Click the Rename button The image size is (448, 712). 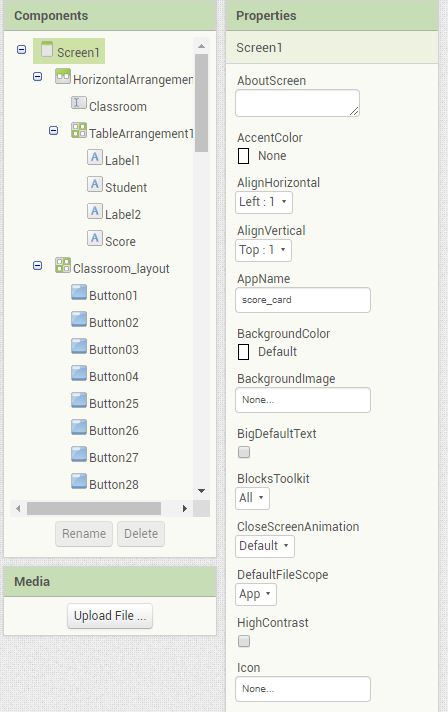84,534
